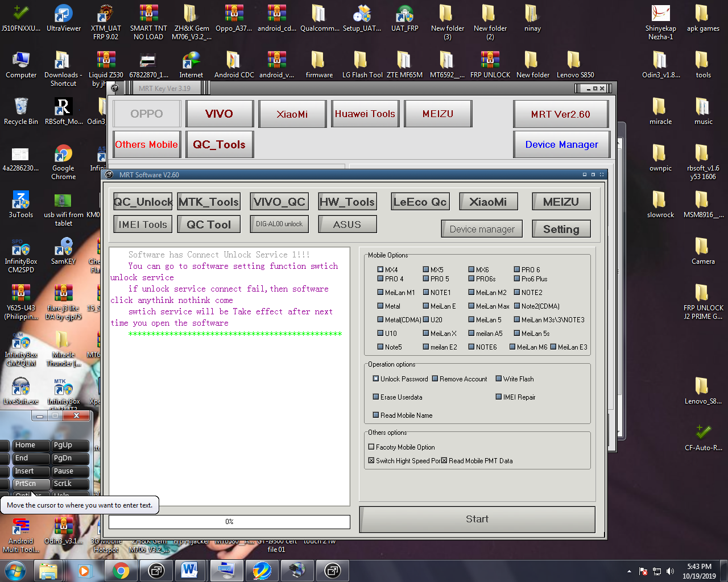Open the Computer desktop icon

coord(21,65)
